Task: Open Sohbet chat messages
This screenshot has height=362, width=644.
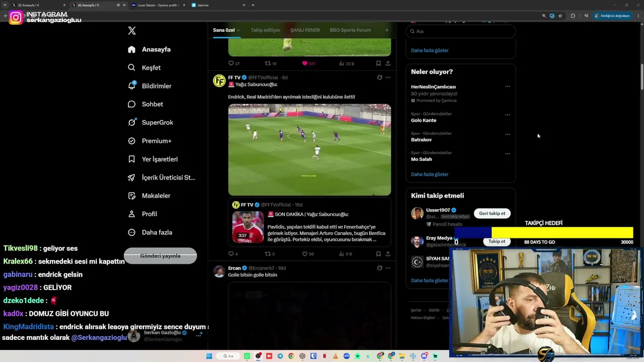Action: pyautogui.click(x=145, y=104)
